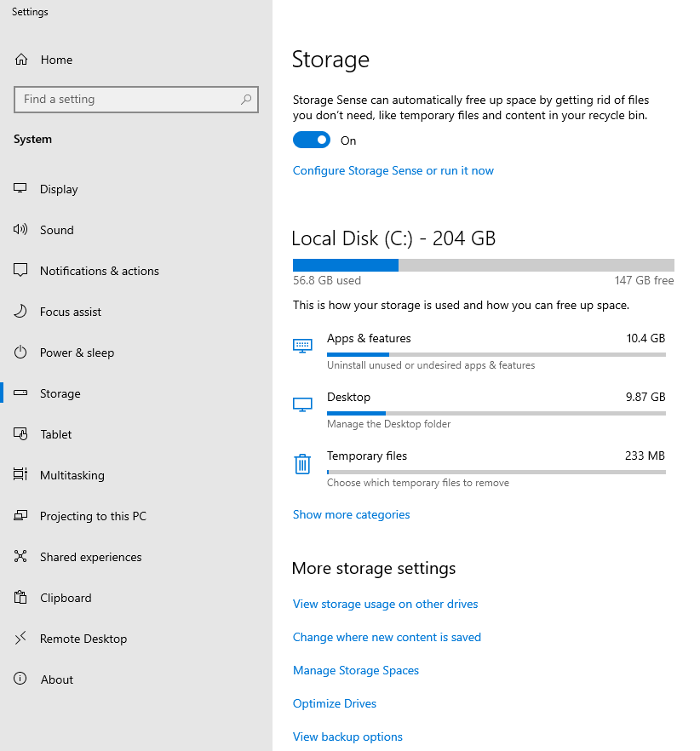This screenshot has height=751, width=700.
Task: Click 'Choose which temporary files to remove' text
Action: (418, 483)
